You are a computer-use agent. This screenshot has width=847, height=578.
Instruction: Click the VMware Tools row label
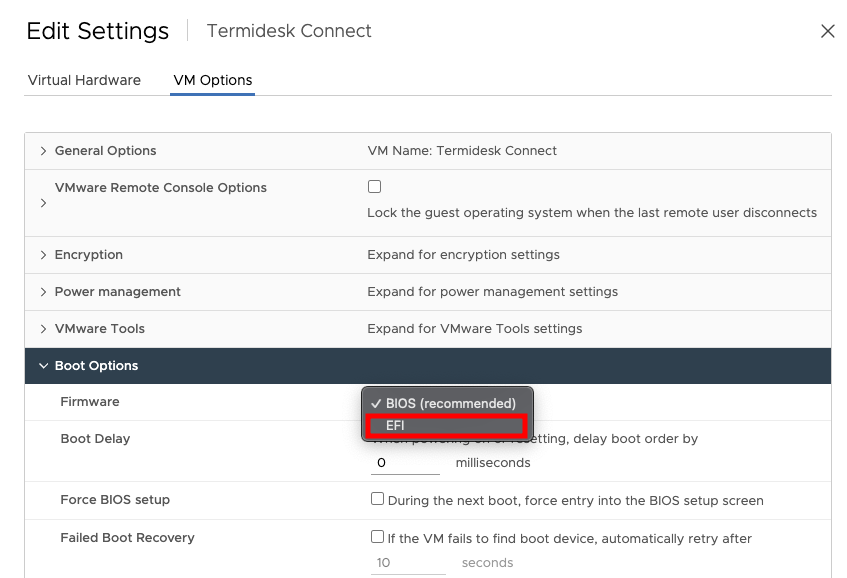(100, 329)
